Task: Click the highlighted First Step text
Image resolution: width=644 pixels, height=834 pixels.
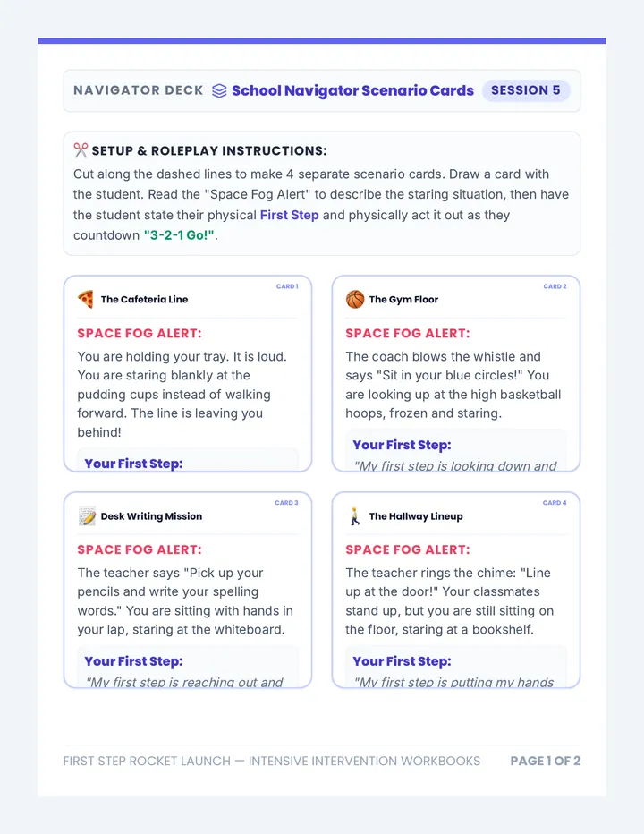Action: [289, 215]
